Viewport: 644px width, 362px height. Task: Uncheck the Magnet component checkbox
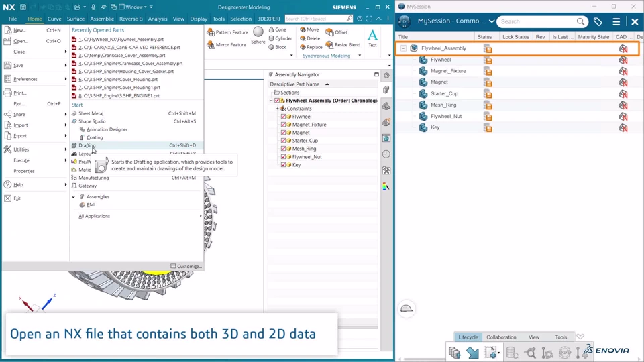click(283, 133)
